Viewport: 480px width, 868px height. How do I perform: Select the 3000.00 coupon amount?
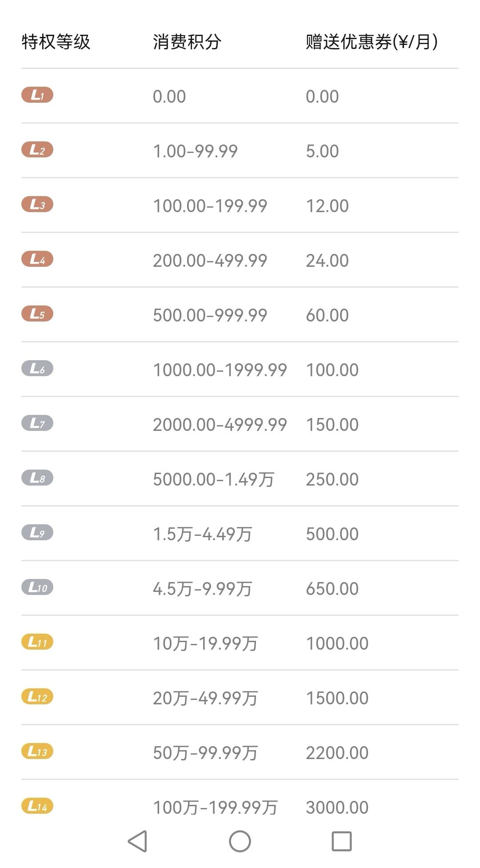pos(337,808)
